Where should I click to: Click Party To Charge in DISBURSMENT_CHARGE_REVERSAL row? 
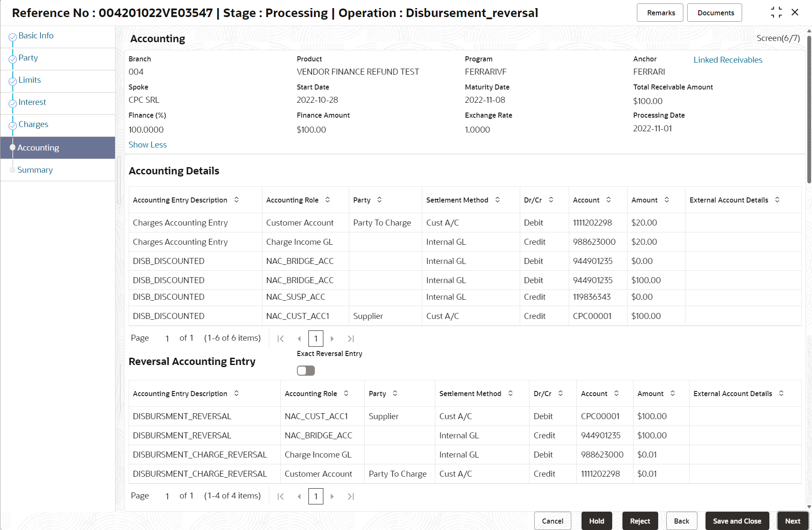click(x=397, y=474)
